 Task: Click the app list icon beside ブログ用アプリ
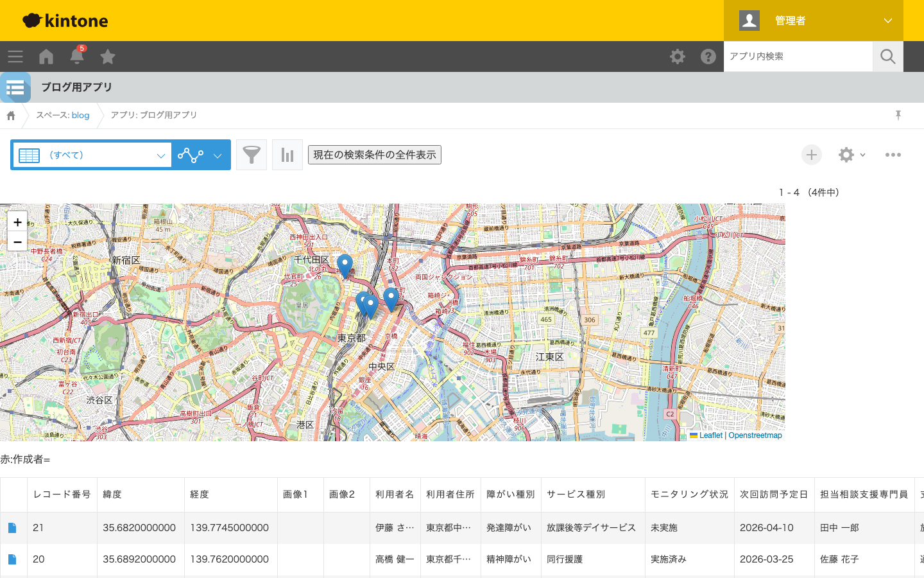coord(15,87)
